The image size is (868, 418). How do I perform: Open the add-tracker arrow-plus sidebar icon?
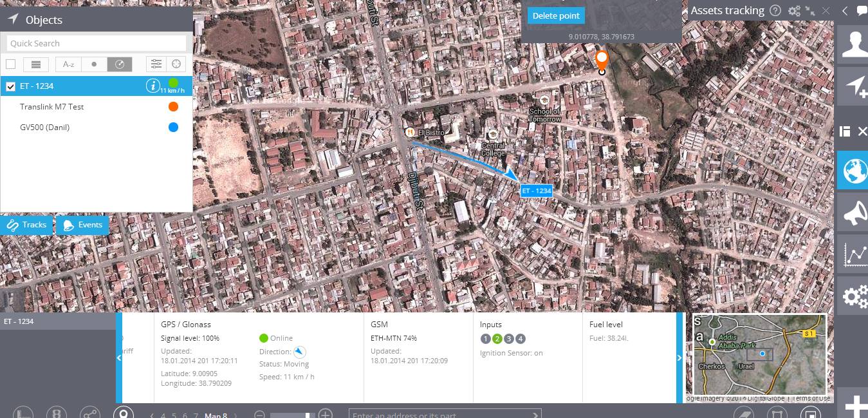[x=852, y=86]
